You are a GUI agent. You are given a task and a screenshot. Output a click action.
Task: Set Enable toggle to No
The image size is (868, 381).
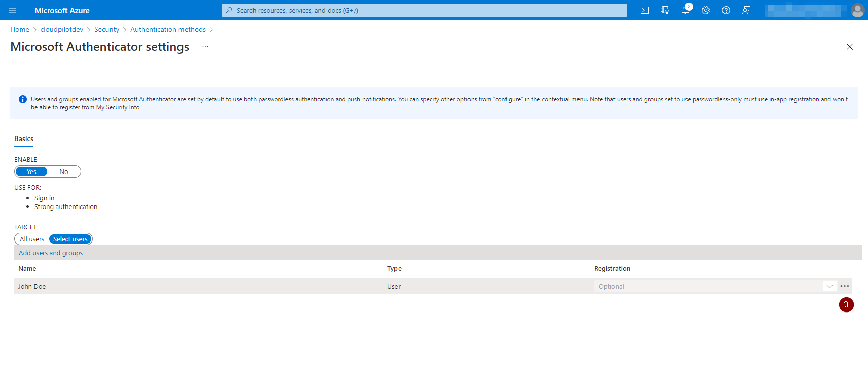64,171
